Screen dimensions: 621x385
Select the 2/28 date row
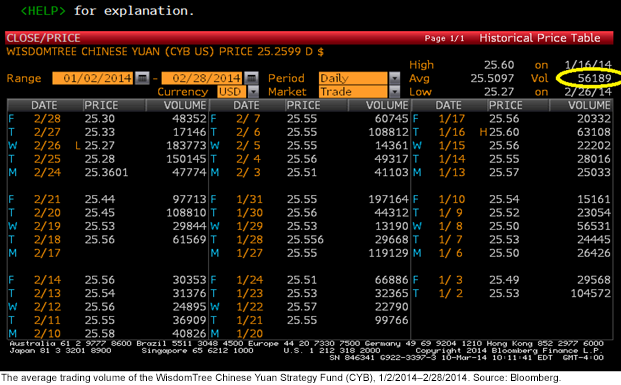point(48,118)
